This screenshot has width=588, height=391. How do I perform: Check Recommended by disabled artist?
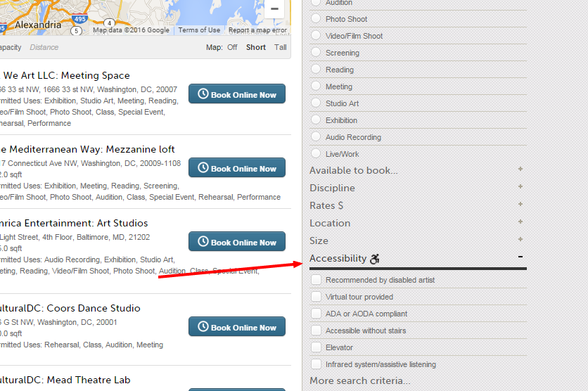point(316,280)
